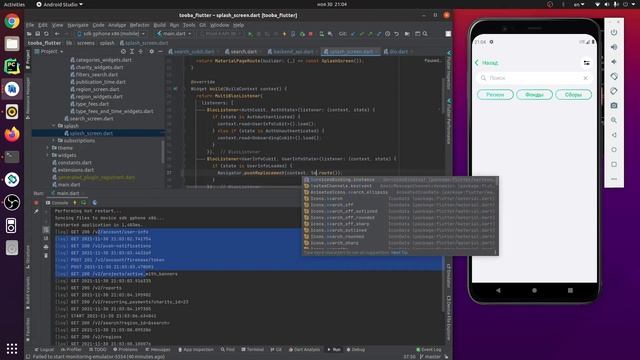Open device selector dropdown (sdk gphone x86)
The image size is (640, 360).
(111, 34)
